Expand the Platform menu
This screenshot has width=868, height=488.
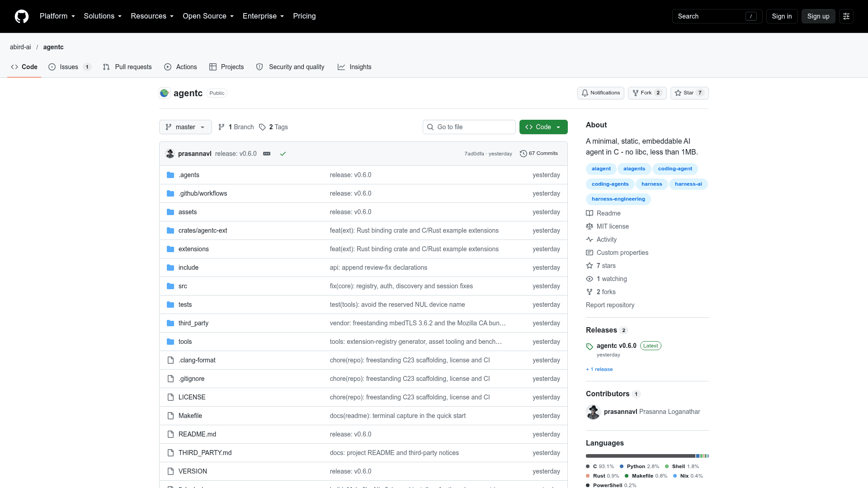tap(57, 16)
